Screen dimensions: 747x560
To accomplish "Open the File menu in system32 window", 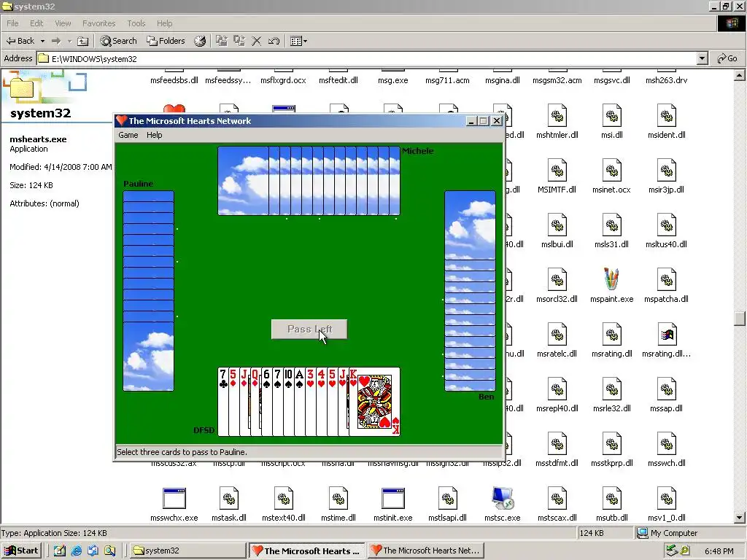I will click(x=12, y=23).
